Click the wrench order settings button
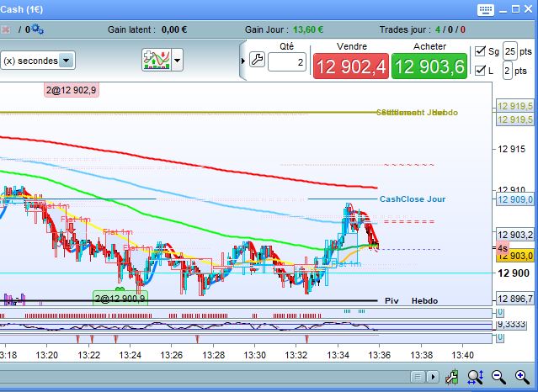 click(257, 60)
